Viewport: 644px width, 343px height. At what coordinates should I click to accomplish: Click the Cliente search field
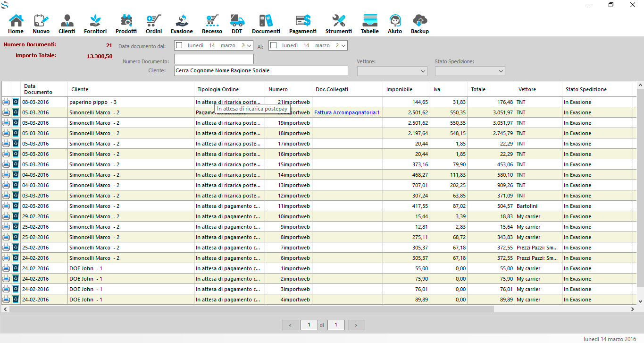[261, 71]
